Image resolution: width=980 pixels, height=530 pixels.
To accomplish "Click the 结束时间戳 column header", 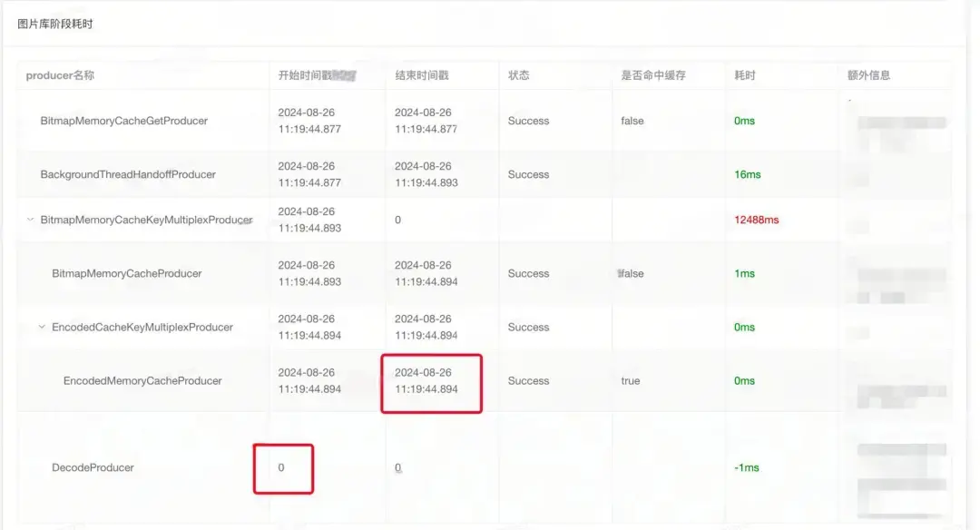I will point(422,75).
